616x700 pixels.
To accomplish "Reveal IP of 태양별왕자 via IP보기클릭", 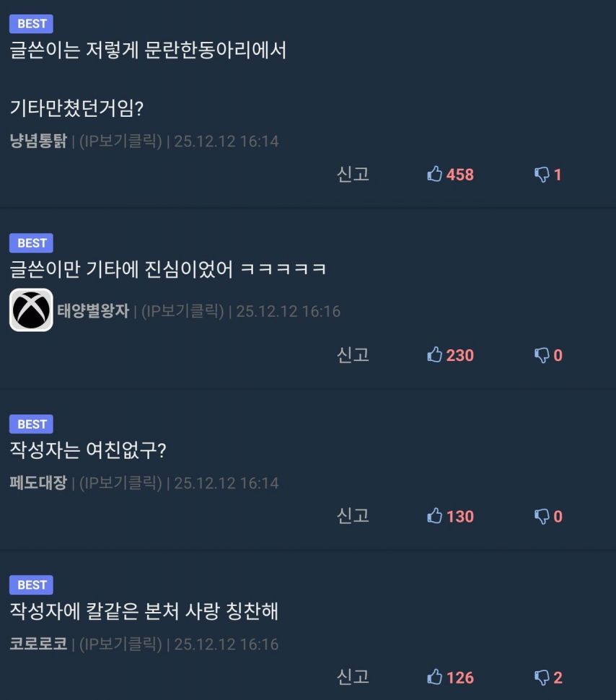I will (x=182, y=311).
